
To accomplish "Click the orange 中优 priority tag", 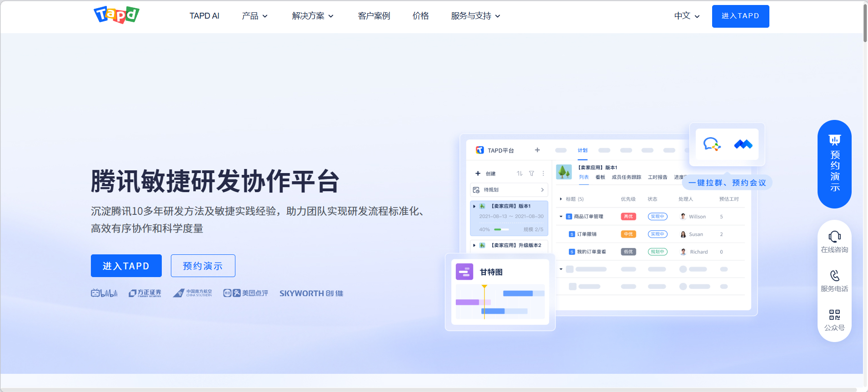I will (629, 234).
